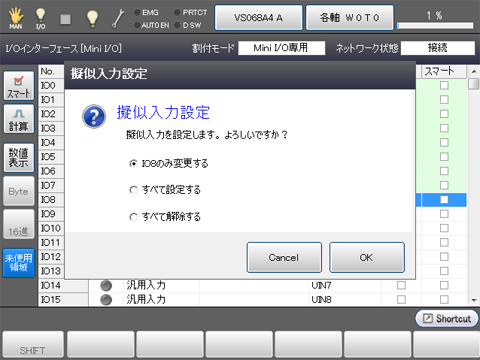Viewport: 480px width, 360px height.
Task: Open the 各軸 W0 T0 selector
Action: click(350, 18)
